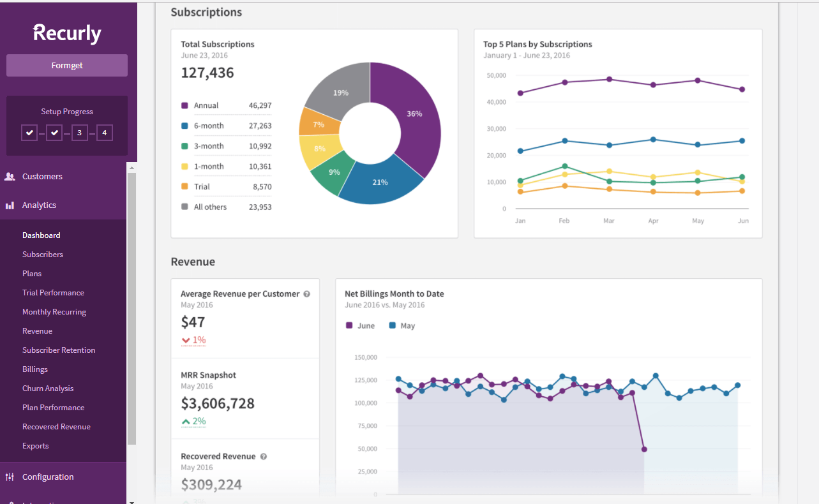Toggle May series in Net Billings legend
Viewport: 819px width, 504px height.
coord(402,326)
